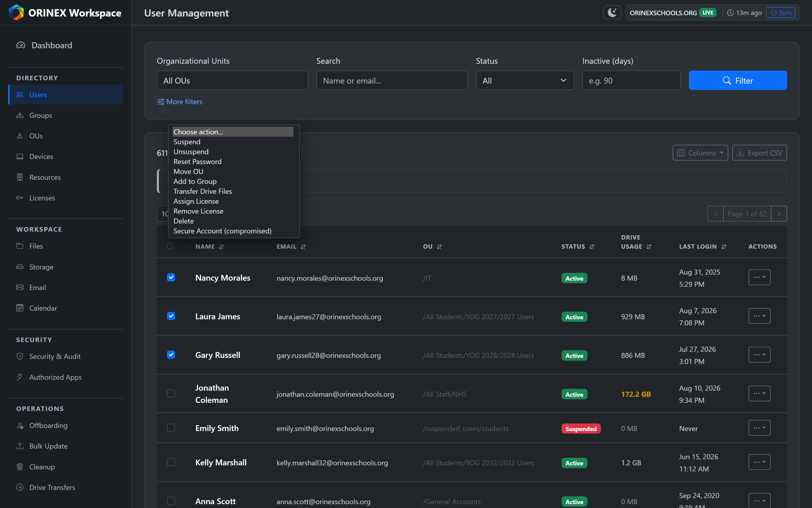
Task: Sort table by Status column
Action: pyautogui.click(x=578, y=247)
